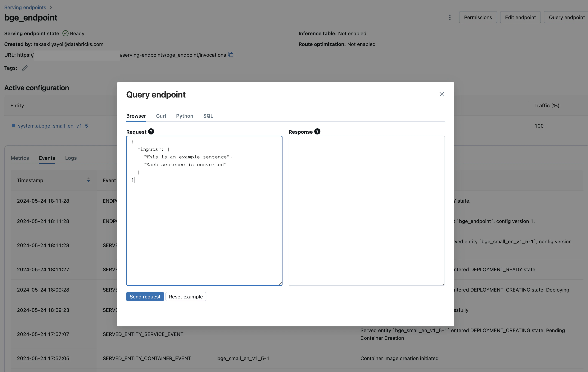Open the Metrics tab
This screenshot has height=372, width=588.
[x=20, y=158]
